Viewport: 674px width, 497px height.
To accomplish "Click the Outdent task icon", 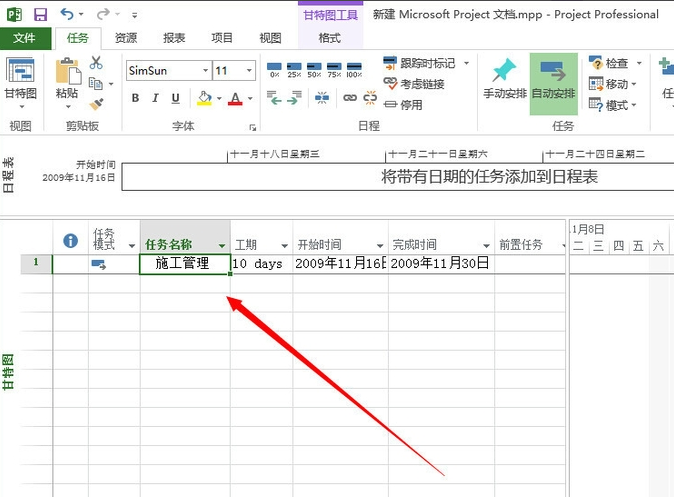I will pyautogui.click(x=274, y=98).
